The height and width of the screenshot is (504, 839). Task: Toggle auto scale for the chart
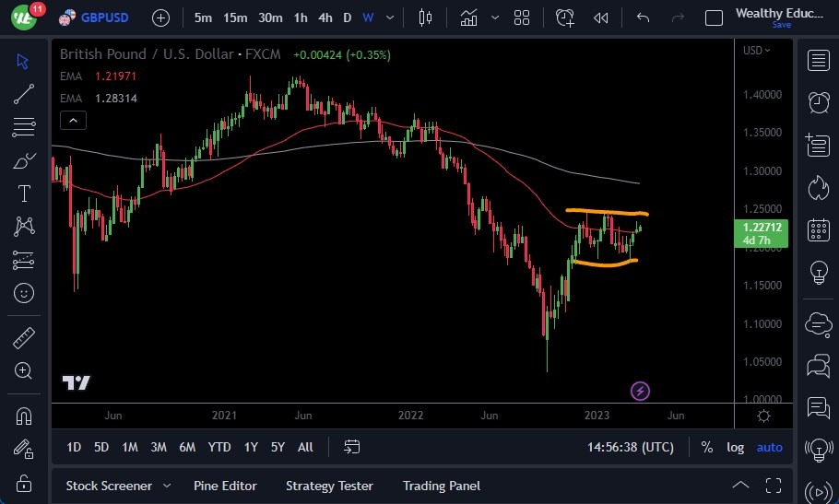pos(769,447)
